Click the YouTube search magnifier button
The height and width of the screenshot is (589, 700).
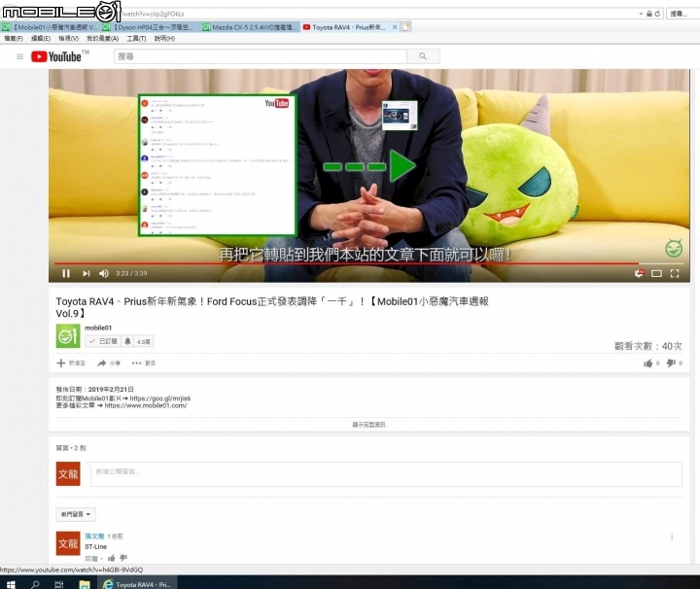pos(423,56)
